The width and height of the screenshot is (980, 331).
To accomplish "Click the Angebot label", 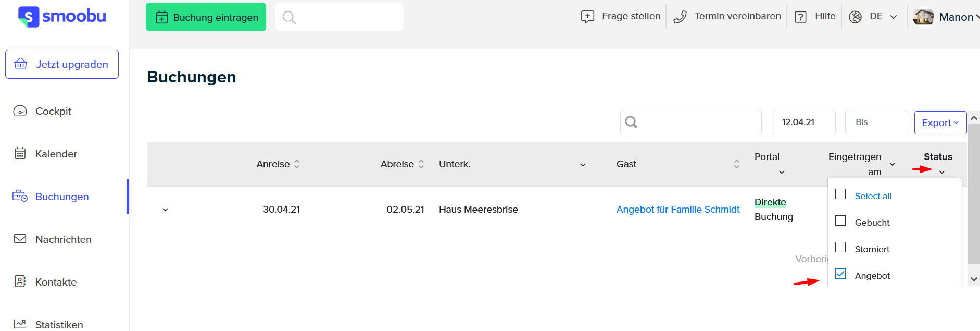I will click(x=872, y=276).
